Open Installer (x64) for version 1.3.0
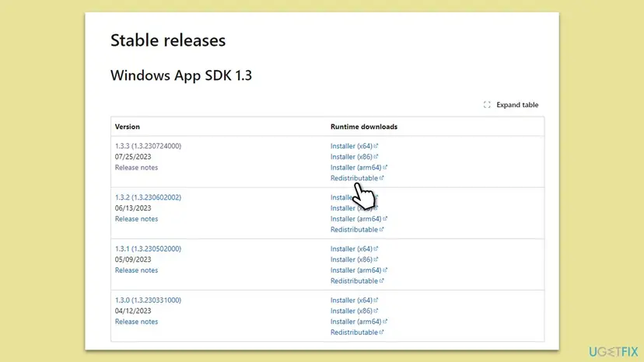This screenshot has height=362, width=644. (351, 300)
